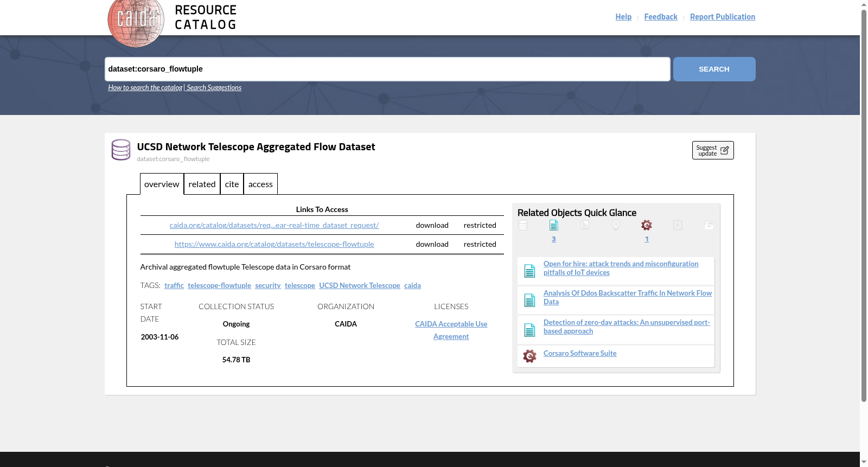Click the greyed collection box icon in Quick Glance
The width and height of the screenshot is (868, 467).
coord(709,225)
